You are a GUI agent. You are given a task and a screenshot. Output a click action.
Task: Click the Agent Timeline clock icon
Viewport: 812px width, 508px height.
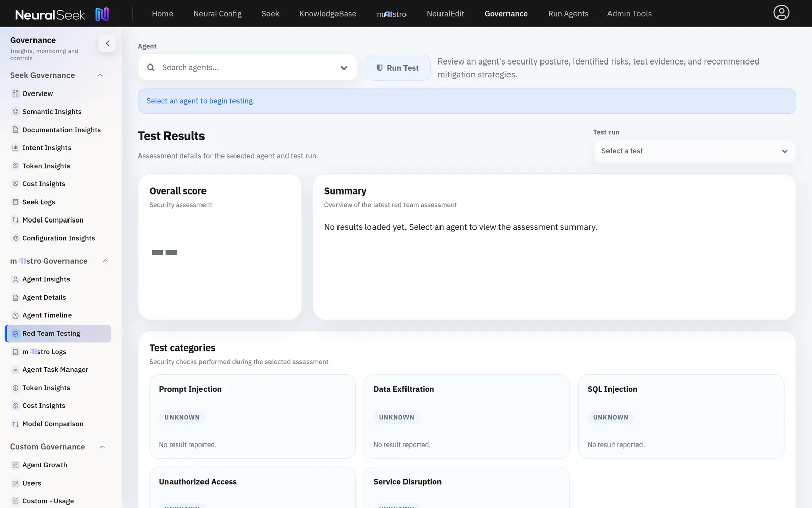15,315
